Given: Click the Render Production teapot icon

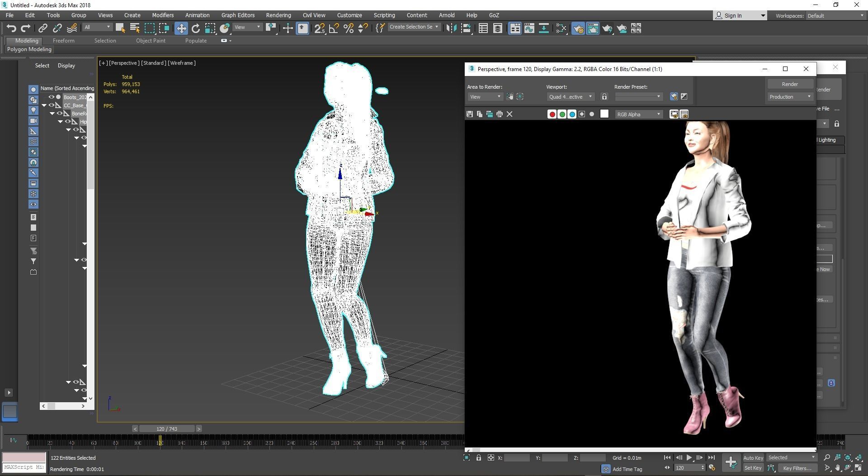Looking at the screenshot, I should click(x=607, y=29).
